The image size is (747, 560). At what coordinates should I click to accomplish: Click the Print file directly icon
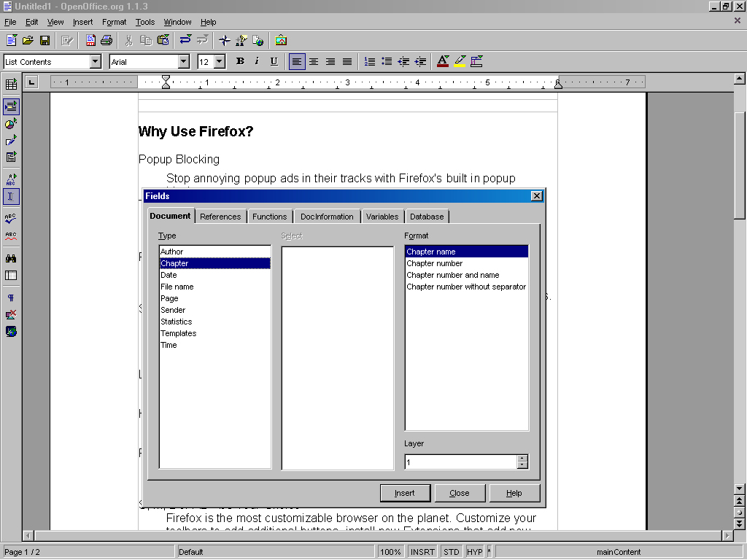coord(107,40)
